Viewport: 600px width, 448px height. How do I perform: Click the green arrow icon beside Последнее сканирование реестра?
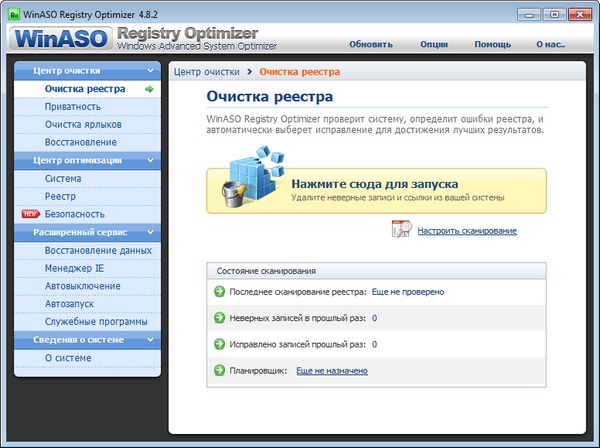pyautogui.click(x=220, y=292)
